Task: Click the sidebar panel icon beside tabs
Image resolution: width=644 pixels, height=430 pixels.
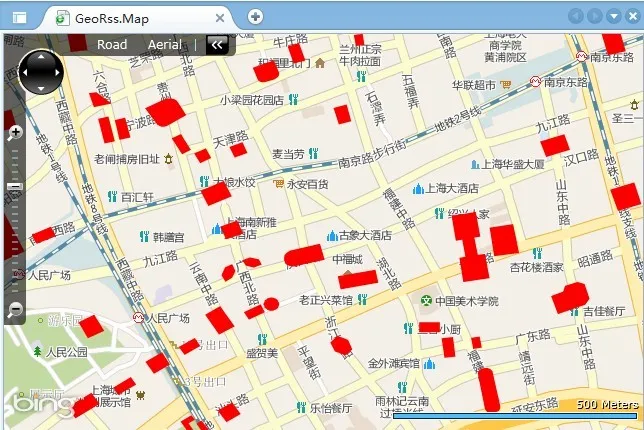Action: point(19,18)
